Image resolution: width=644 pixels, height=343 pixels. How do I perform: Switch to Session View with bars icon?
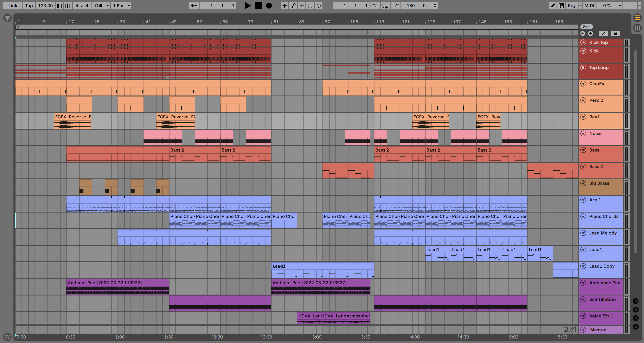coord(637,28)
